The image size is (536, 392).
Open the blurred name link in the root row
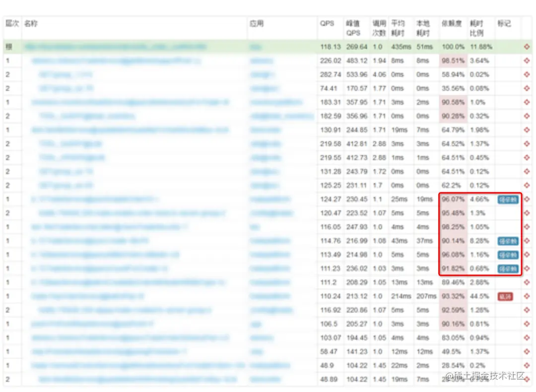116,47
